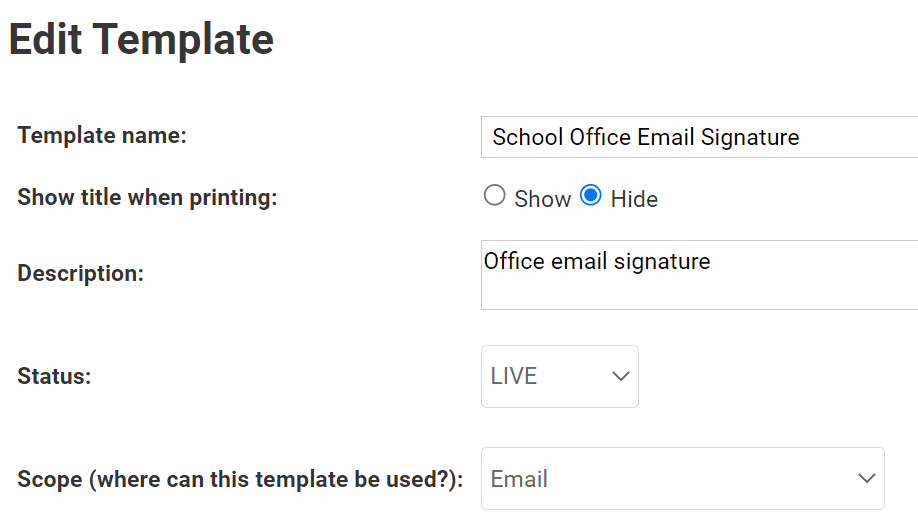Click the Scope dropdown chevron arrow
The image size is (918, 524).
pos(866,479)
